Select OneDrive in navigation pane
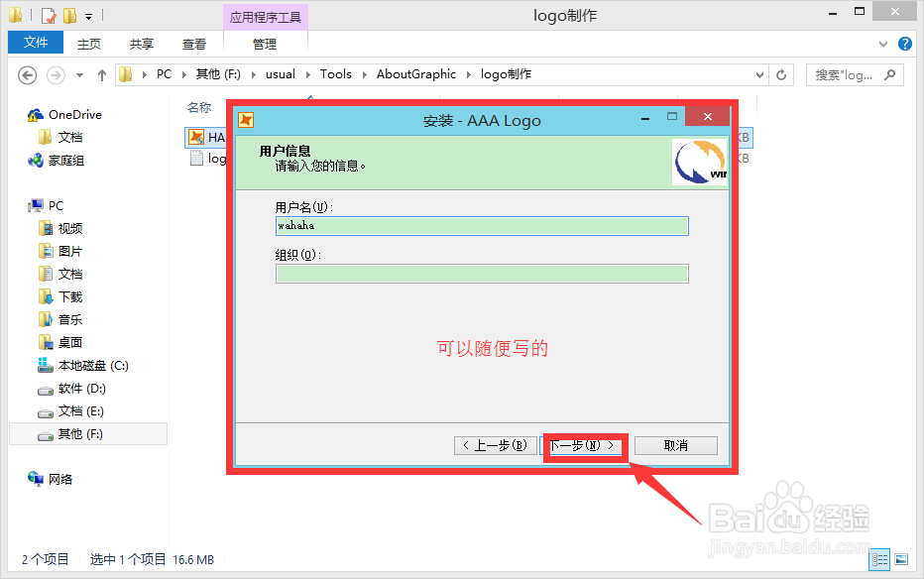Image resolution: width=924 pixels, height=579 pixels. 64,115
